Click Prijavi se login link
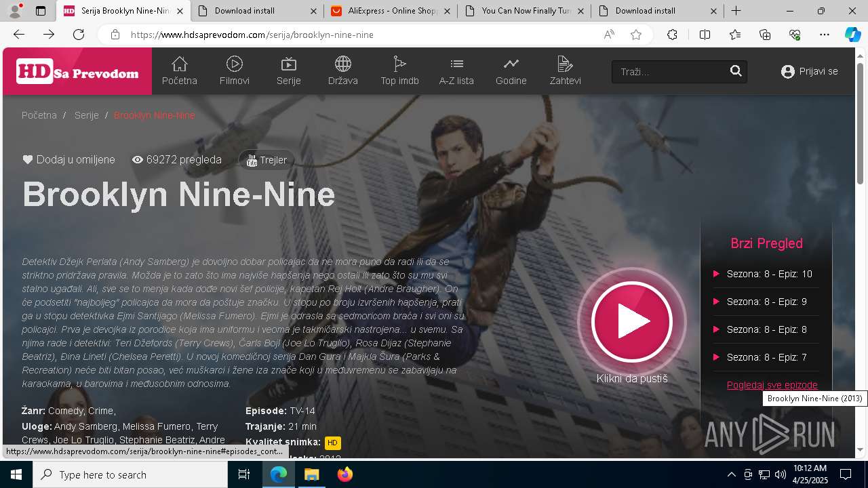Screen dimensions: 868x488 coord(810,71)
